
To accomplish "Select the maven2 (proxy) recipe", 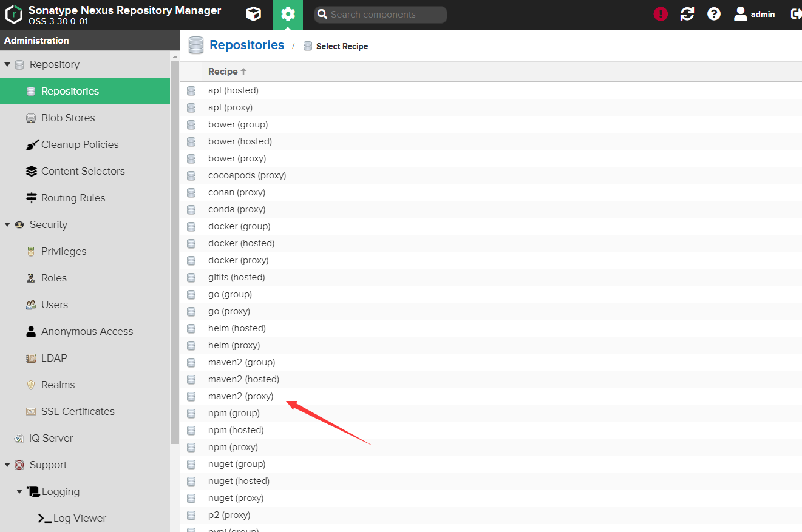I will 491,396.
